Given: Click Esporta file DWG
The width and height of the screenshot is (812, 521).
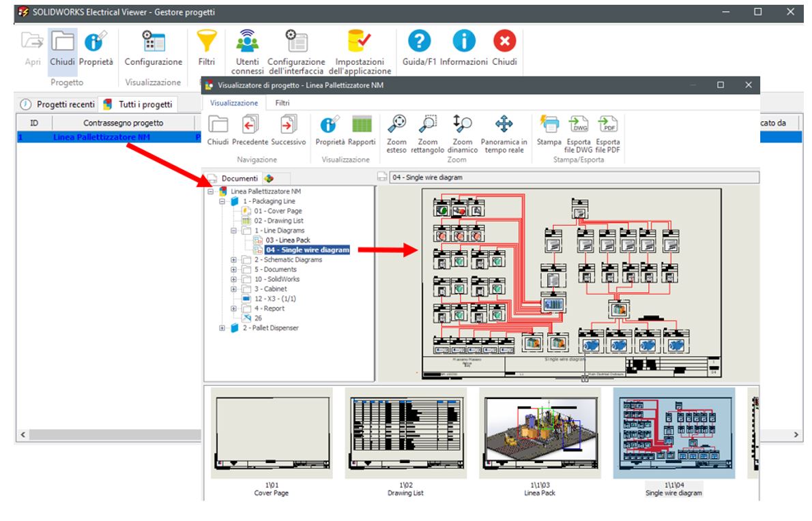Looking at the screenshot, I should [x=579, y=134].
